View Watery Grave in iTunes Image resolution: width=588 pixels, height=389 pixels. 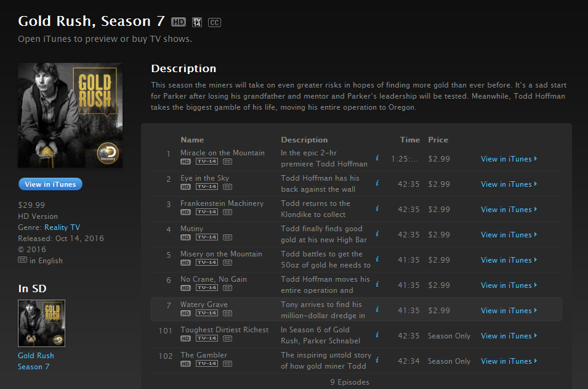[509, 311]
